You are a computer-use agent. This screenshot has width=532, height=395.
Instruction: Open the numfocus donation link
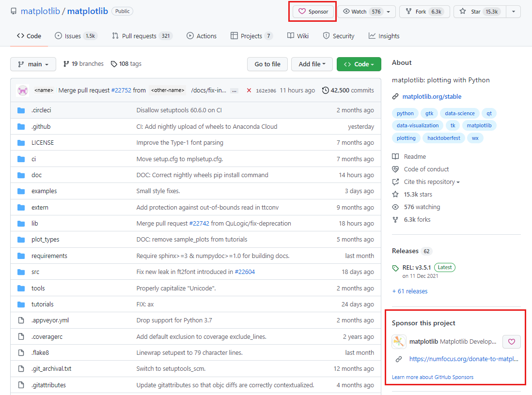tap(463, 359)
